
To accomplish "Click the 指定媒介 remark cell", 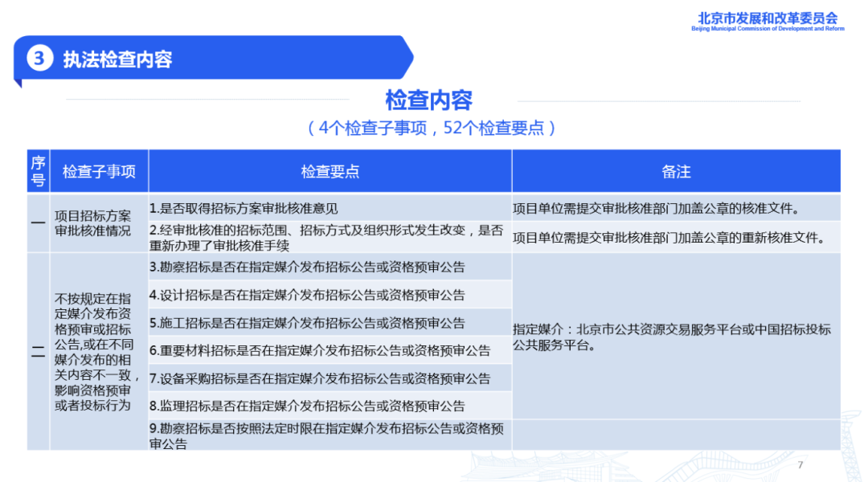I will pos(672,337).
